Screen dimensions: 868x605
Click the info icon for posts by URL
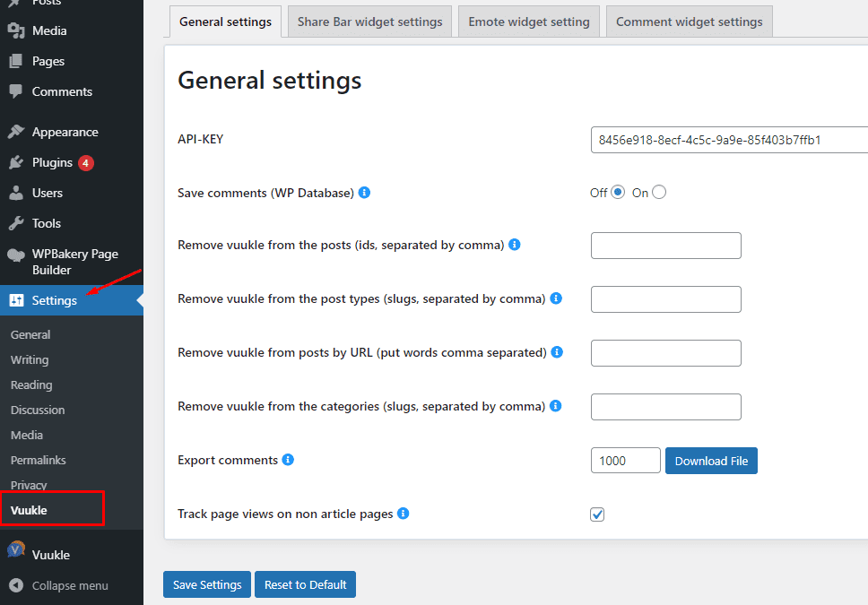click(558, 351)
